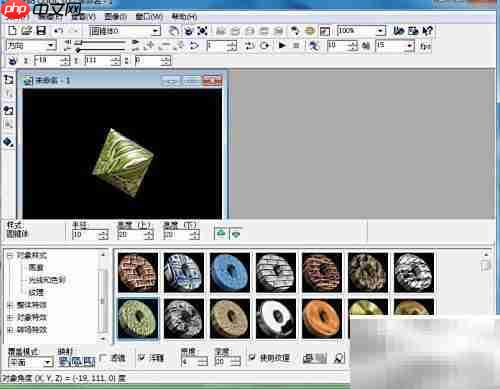The height and width of the screenshot is (389, 500).
Task: Toggle the checked checkbox left of the 宽度 field
Action: click(x=142, y=358)
